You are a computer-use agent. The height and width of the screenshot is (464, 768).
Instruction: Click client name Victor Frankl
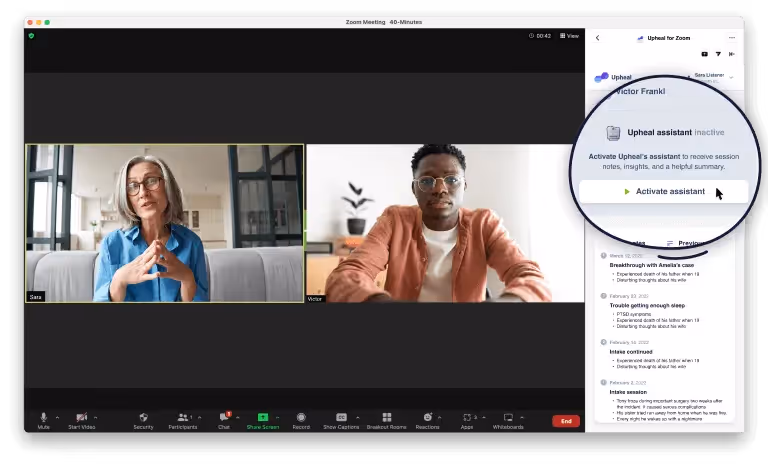coord(640,91)
